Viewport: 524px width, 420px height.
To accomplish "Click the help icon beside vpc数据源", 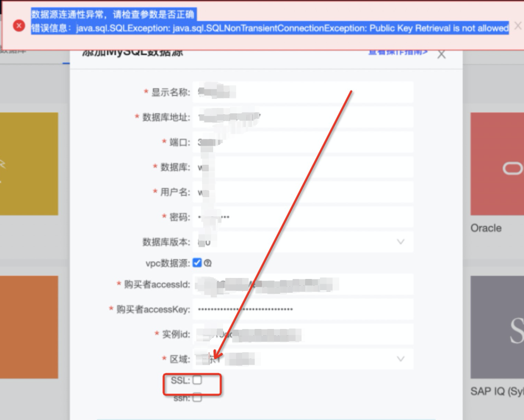I will [208, 263].
